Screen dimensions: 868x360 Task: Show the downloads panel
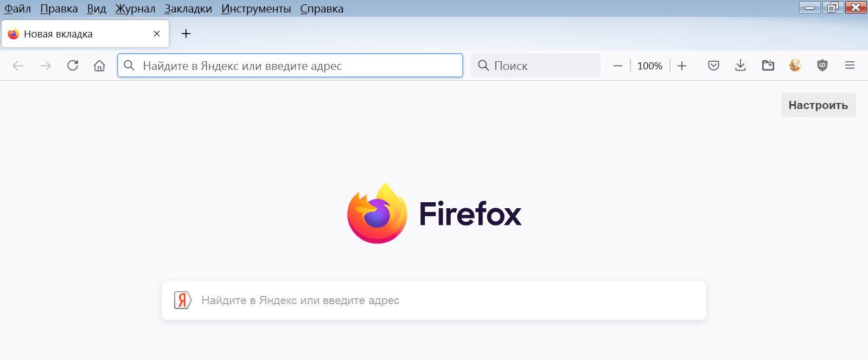(741, 66)
